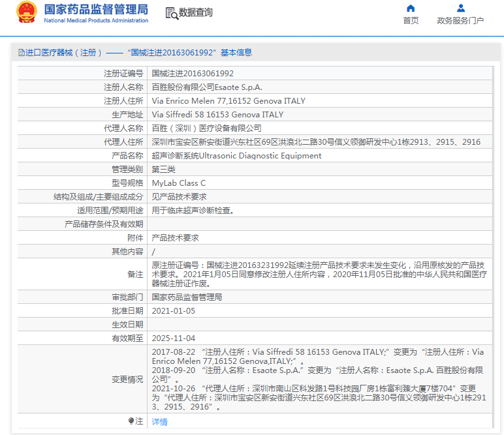
Task: Click management category 第三类
Action: pos(164,170)
